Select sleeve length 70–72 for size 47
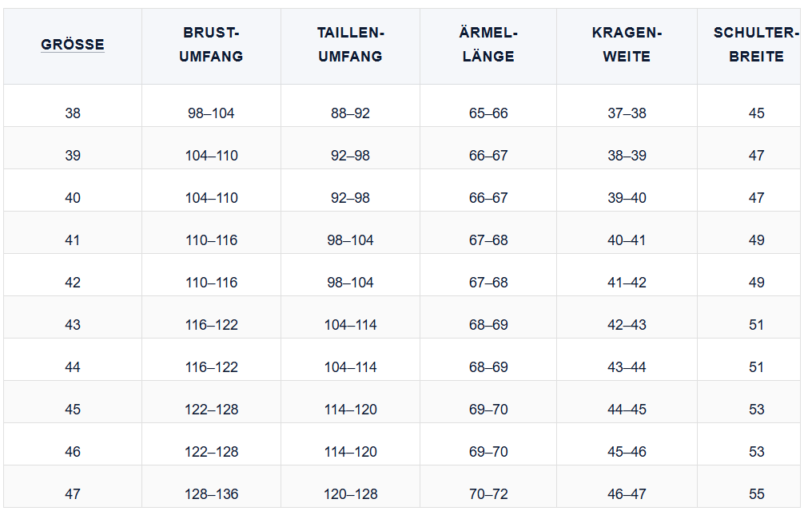 [488, 494]
